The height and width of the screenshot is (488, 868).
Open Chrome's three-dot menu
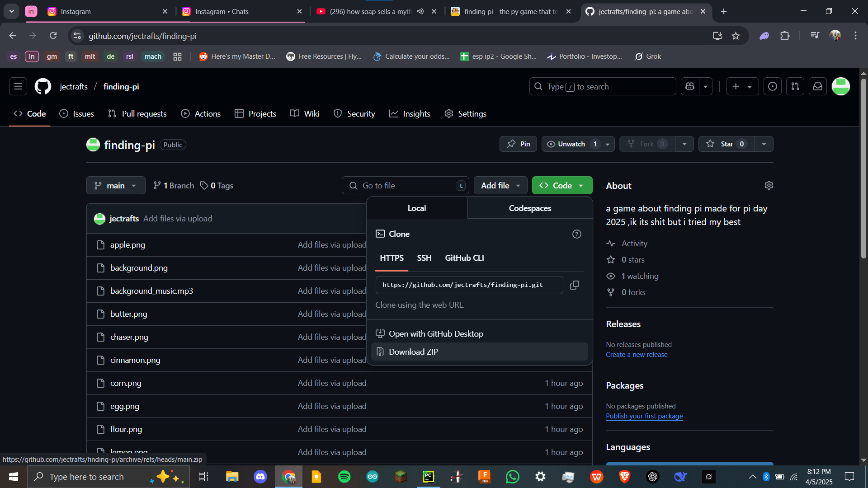click(x=855, y=36)
